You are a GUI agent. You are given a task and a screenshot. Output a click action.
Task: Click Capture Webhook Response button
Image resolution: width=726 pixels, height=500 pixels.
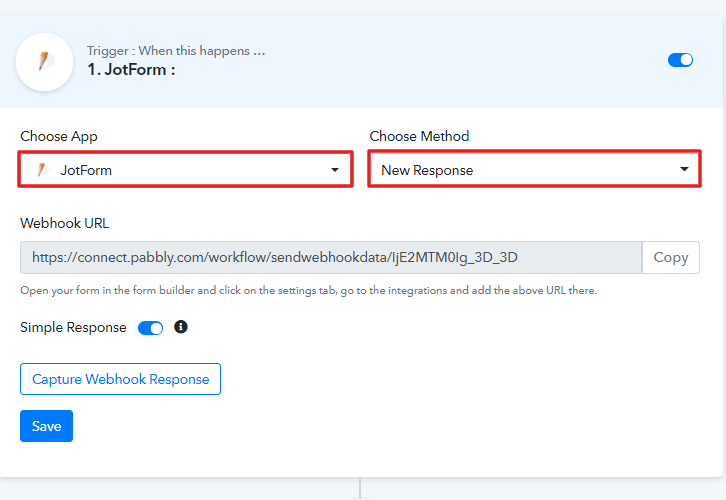120,379
